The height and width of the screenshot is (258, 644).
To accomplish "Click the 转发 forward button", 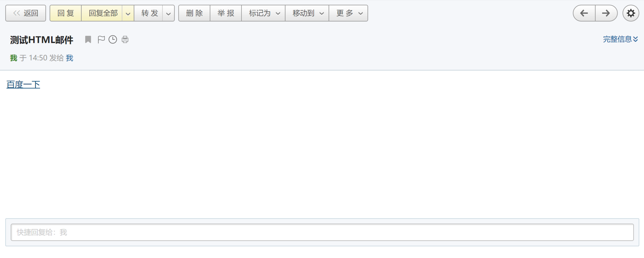I will (149, 13).
